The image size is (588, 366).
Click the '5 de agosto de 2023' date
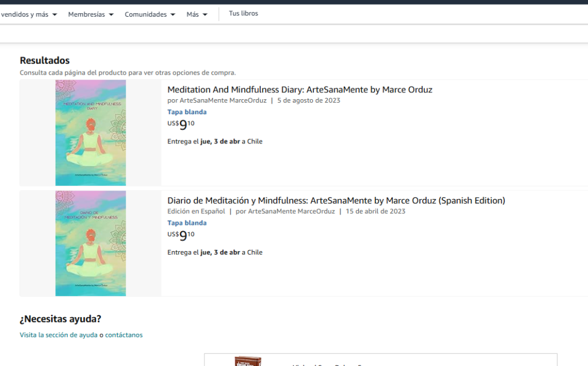pyautogui.click(x=308, y=100)
